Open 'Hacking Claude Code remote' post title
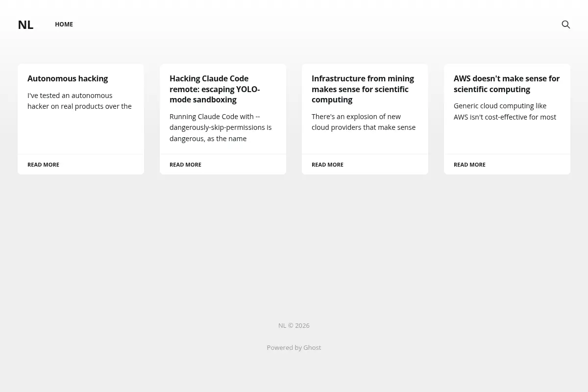This screenshot has width=588, height=392. (215, 89)
